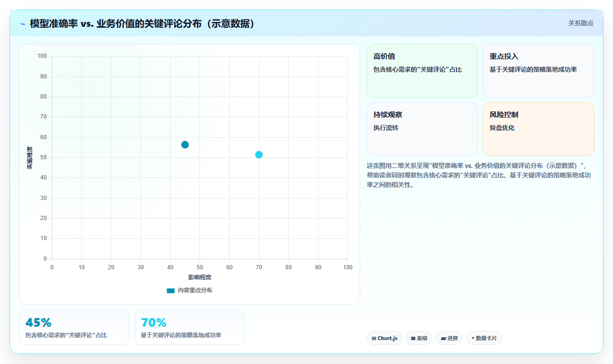
Task: Click the 影响程度 x-axis title
Action: point(200,277)
